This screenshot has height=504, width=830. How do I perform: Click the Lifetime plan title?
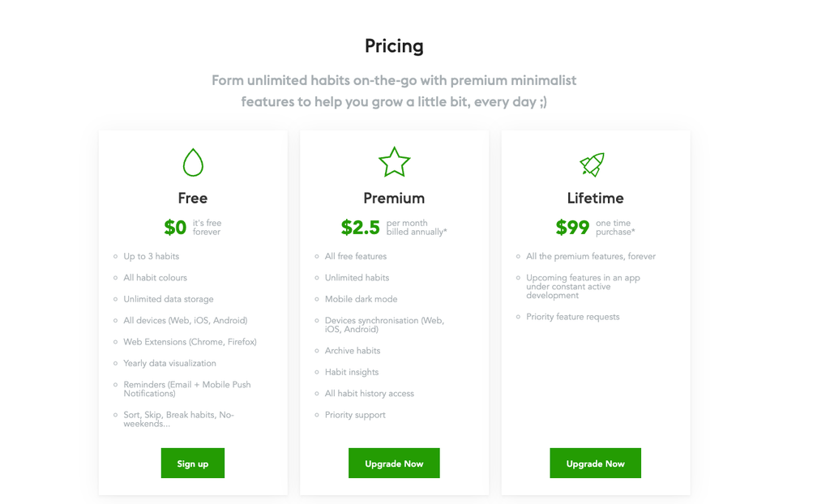pyautogui.click(x=595, y=199)
